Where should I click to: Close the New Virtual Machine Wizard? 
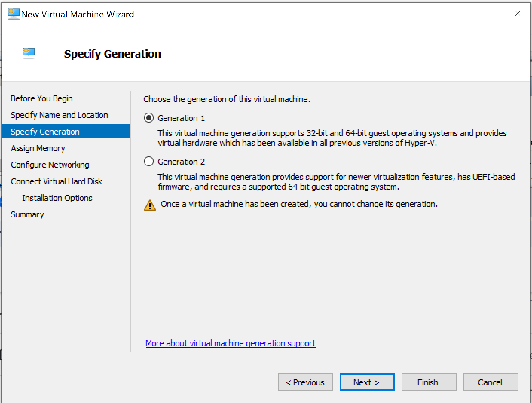(518, 14)
